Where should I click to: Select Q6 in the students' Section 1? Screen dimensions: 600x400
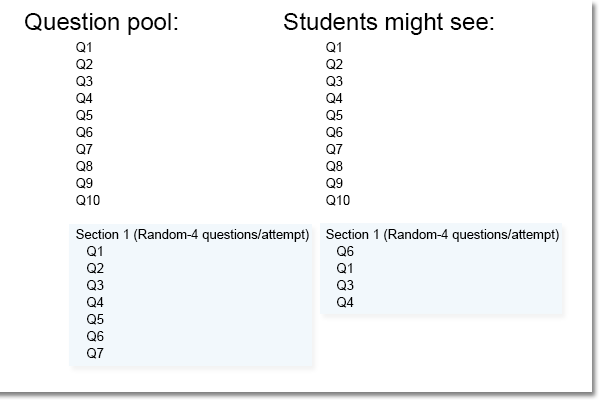(345, 251)
